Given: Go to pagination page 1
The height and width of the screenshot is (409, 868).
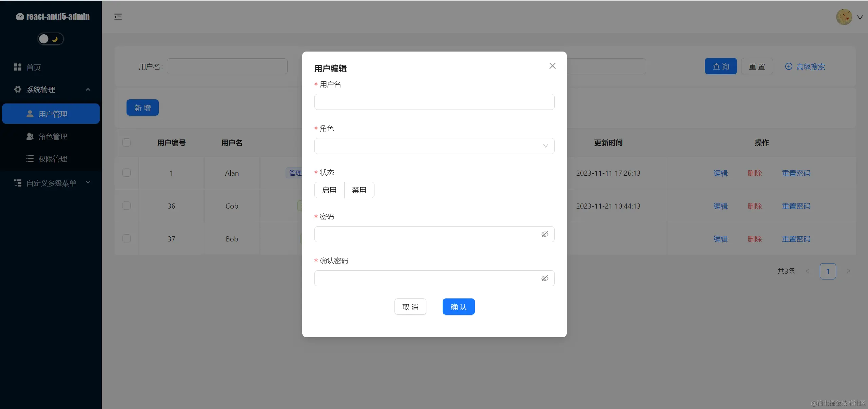Looking at the screenshot, I should 828,271.
